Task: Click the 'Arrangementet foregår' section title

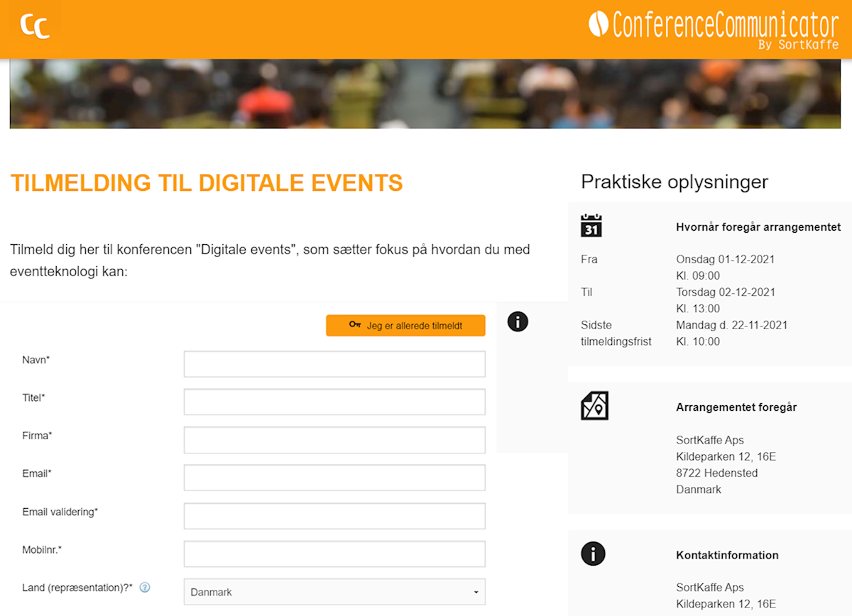Action: (736, 407)
